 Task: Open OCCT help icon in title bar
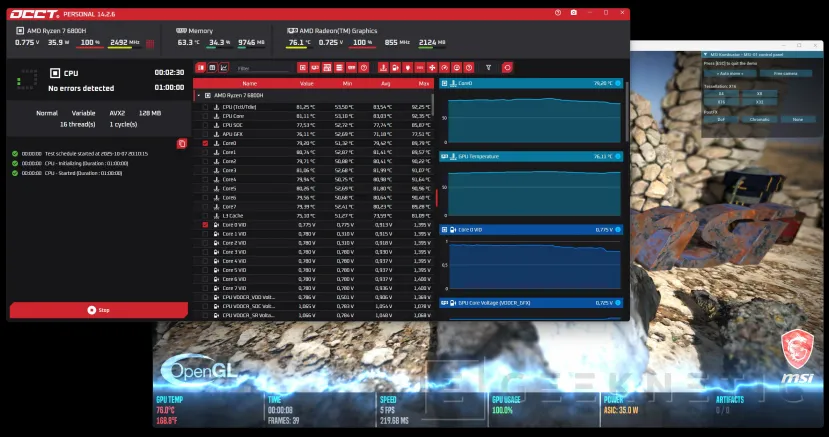(556, 12)
